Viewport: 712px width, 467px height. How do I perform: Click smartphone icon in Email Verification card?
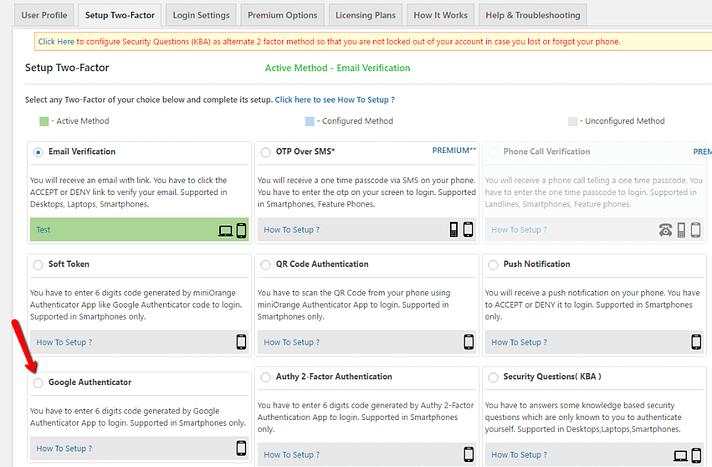click(241, 230)
